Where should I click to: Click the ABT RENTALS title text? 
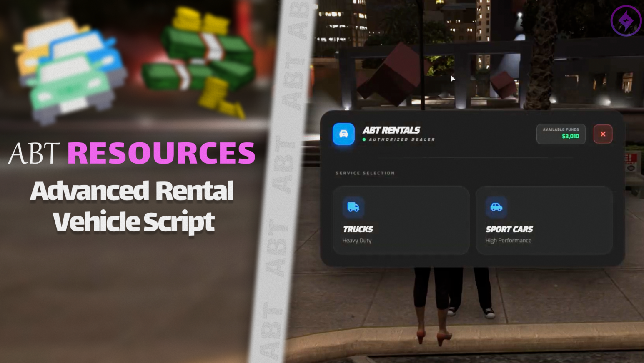[x=391, y=130]
